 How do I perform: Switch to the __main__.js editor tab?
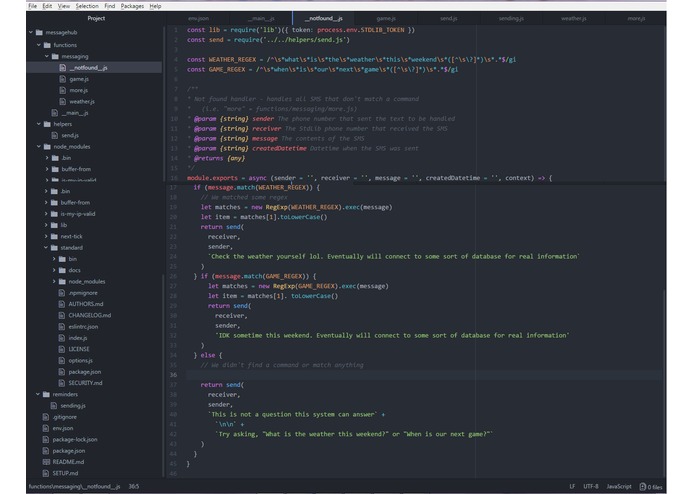(x=261, y=19)
